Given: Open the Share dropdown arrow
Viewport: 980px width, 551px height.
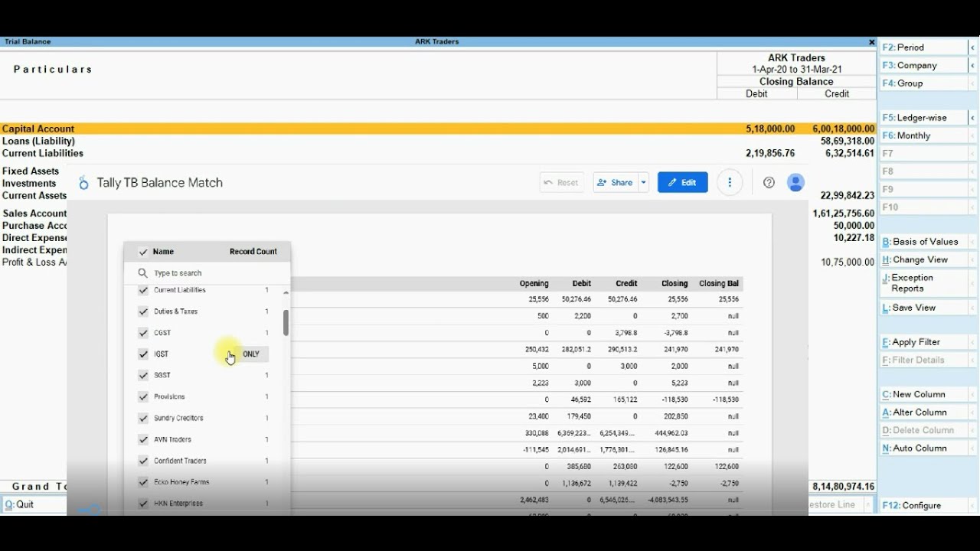Looking at the screenshot, I should coord(643,182).
